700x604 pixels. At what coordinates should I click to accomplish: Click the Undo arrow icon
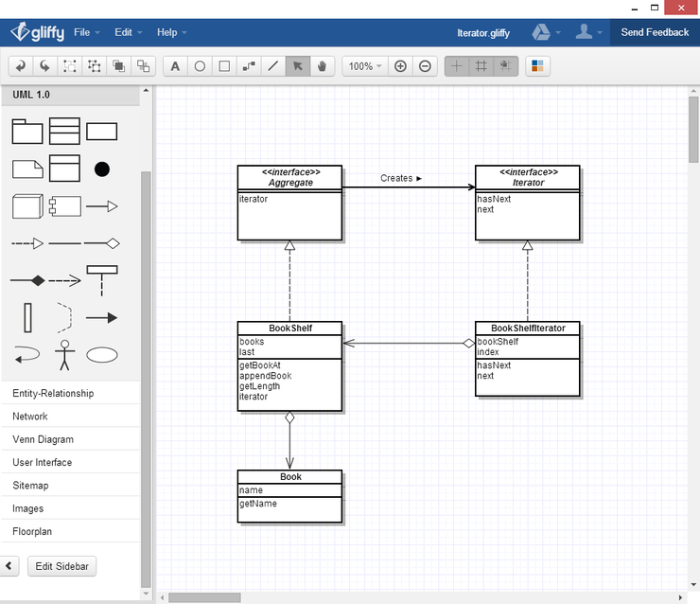click(21, 66)
